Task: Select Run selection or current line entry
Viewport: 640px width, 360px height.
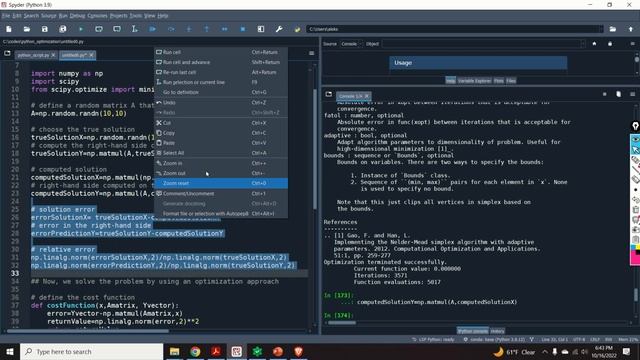Action: pos(221,82)
